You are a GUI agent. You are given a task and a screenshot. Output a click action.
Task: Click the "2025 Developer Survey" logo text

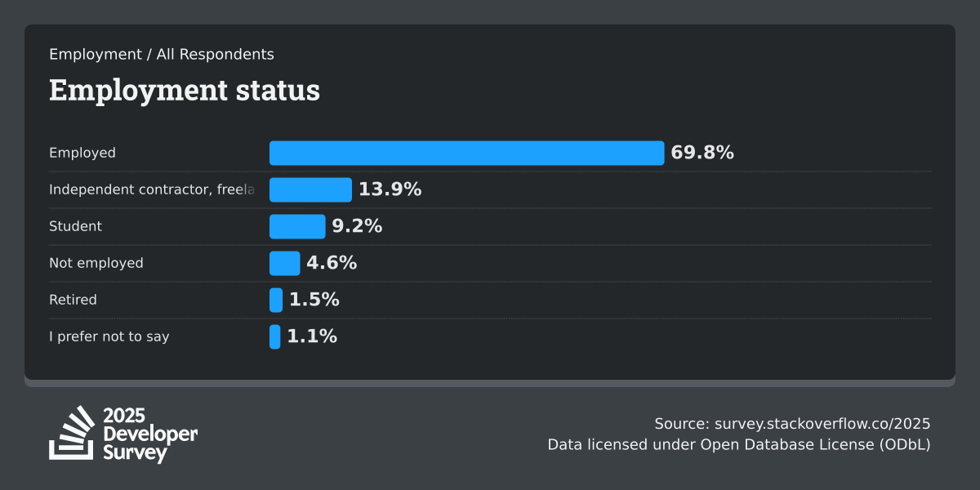pos(150,434)
